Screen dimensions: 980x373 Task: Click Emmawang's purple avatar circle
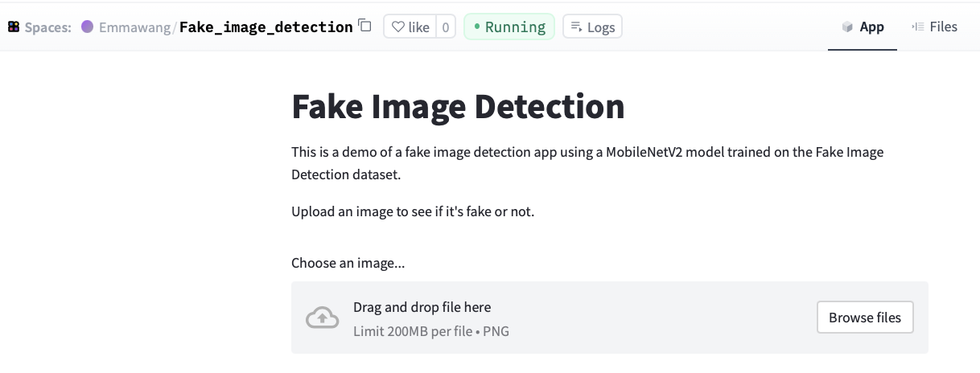88,27
